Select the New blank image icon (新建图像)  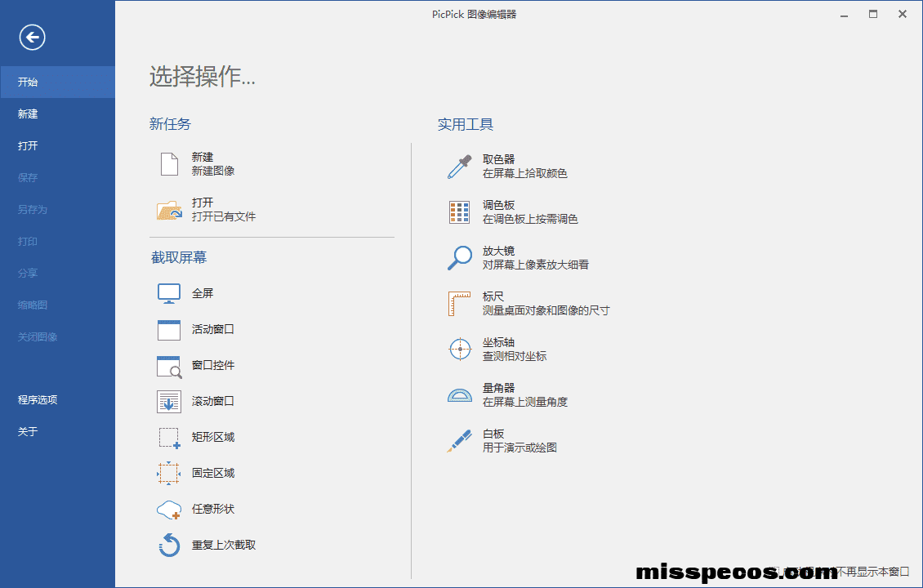coord(170,164)
